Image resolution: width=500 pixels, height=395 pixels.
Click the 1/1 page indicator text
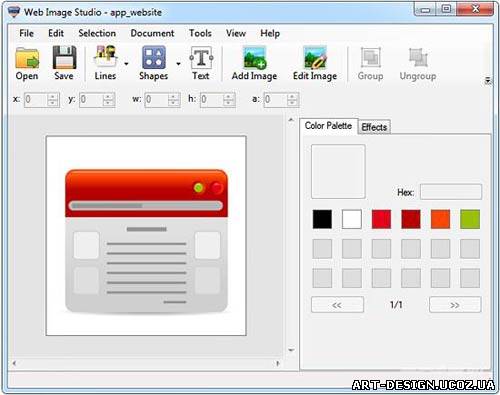[x=396, y=305]
